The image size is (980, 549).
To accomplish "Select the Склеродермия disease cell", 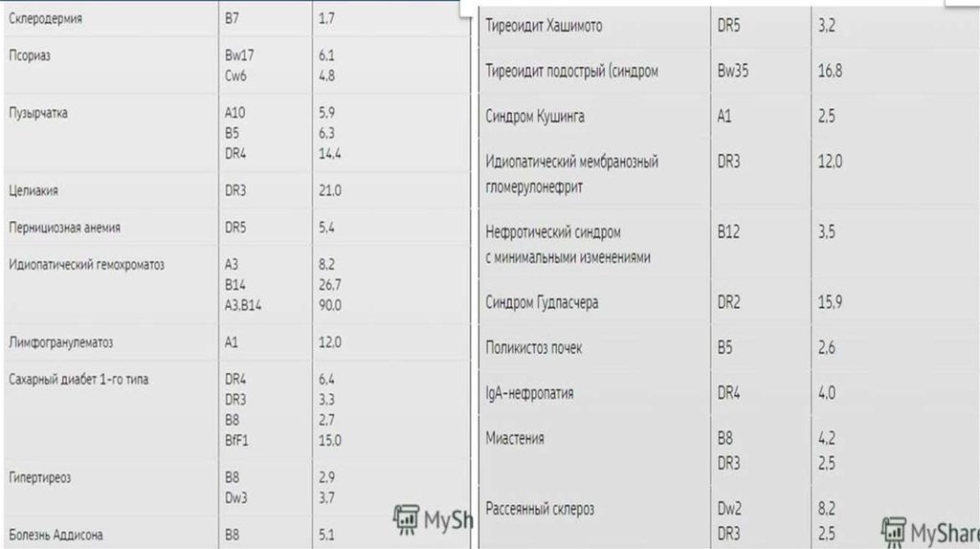I will [44, 18].
